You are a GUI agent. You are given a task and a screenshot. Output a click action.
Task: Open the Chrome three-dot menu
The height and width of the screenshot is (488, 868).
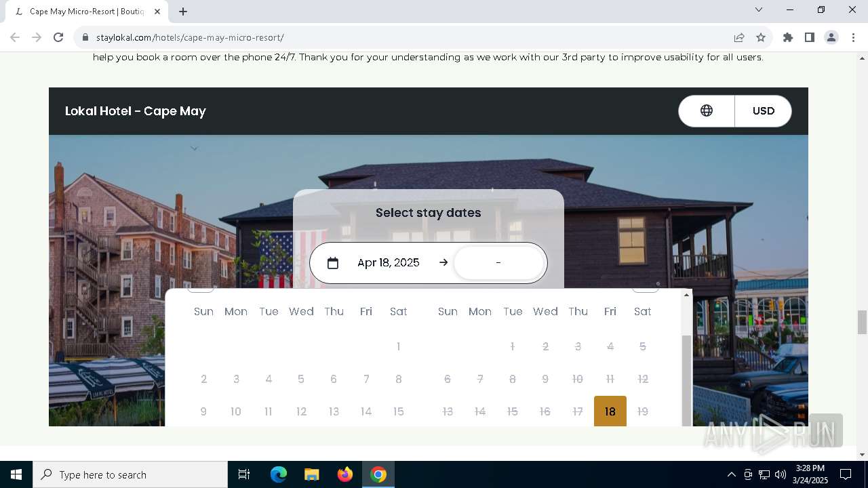854,37
